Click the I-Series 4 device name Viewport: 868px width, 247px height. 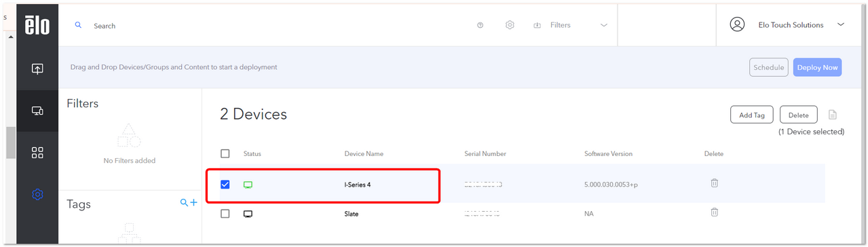[x=358, y=185]
